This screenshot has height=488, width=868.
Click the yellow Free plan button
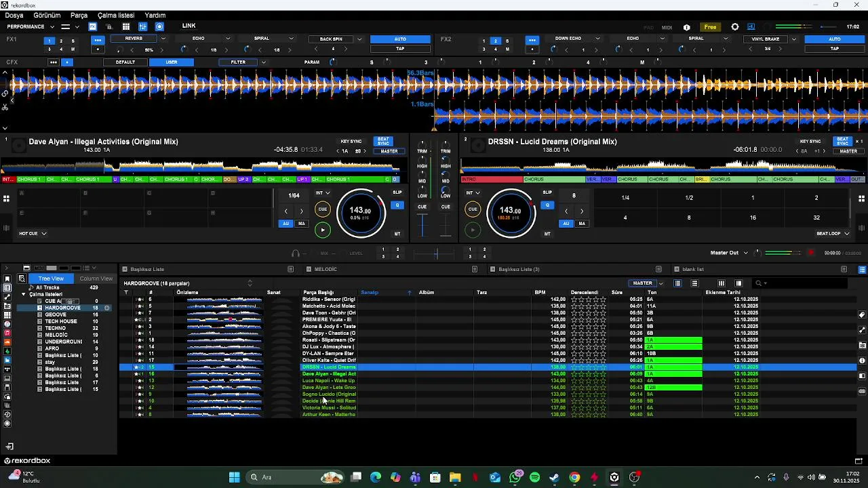(x=710, y=27)
